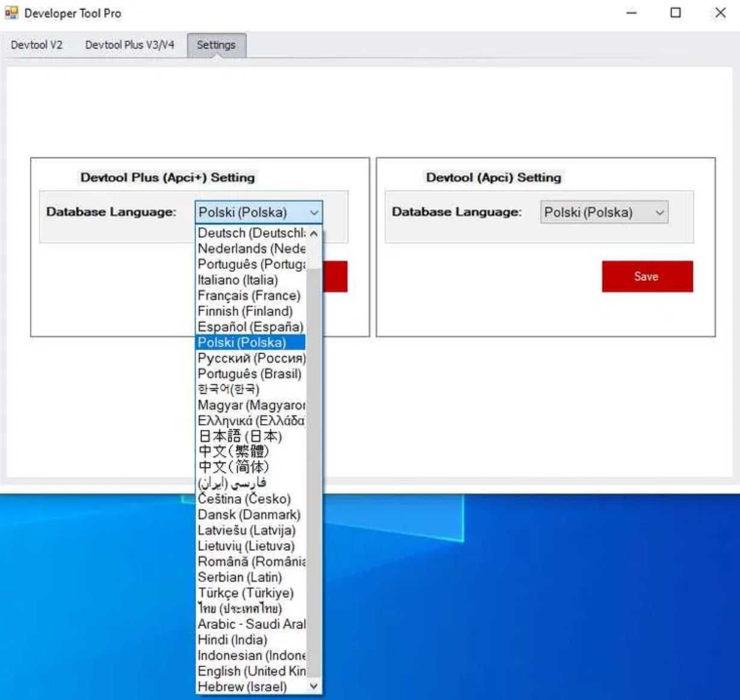Select the Settings tab
The image size is (740, 700).
(x=216, y=45)
